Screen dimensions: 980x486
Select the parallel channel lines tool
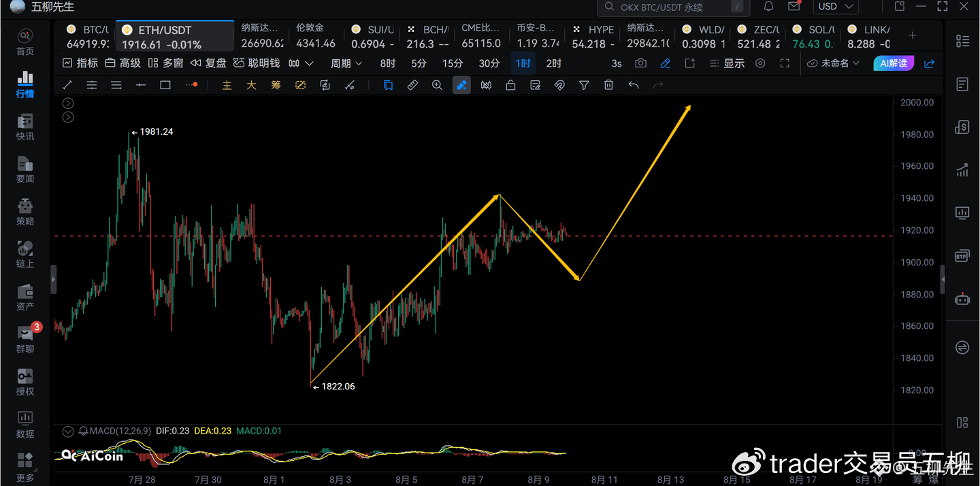pyautogui.click(x=92, y=85)
